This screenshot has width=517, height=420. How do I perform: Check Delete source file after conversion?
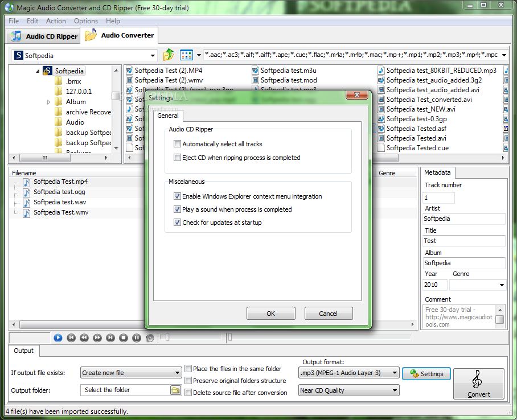(x=188, y=393)
